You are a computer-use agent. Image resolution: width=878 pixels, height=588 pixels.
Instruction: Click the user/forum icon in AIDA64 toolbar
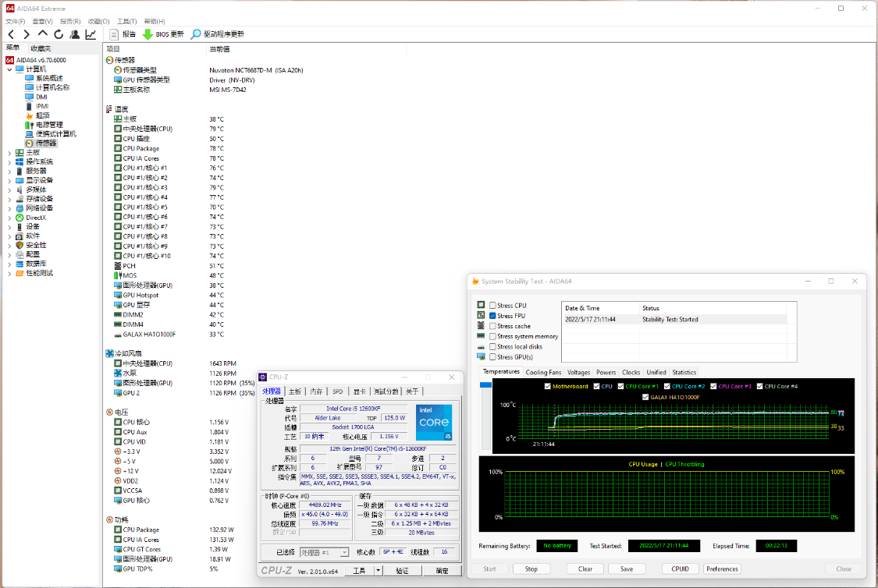coord(73,34)
